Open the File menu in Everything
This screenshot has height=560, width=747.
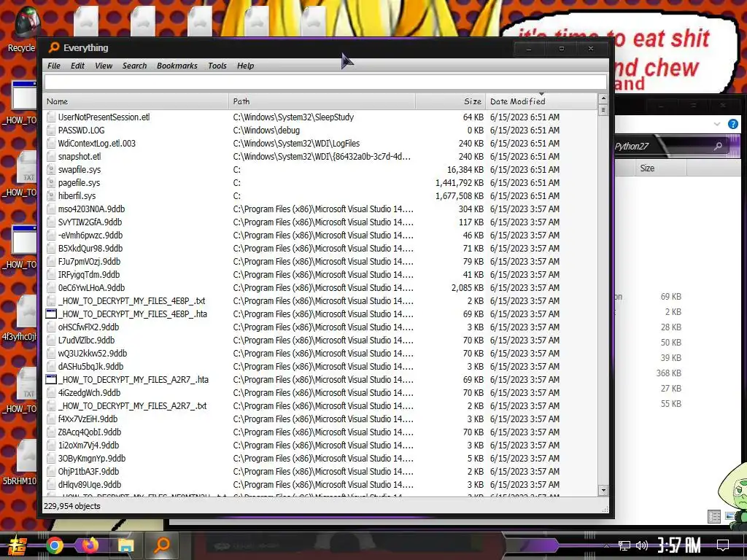54,66
